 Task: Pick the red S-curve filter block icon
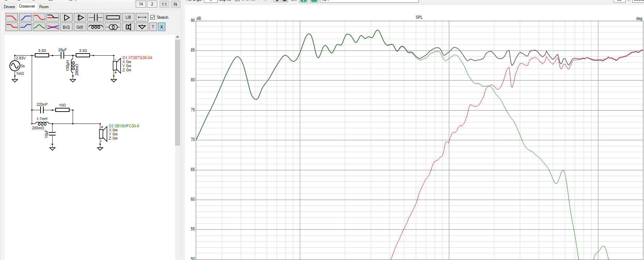pos(39,17)
